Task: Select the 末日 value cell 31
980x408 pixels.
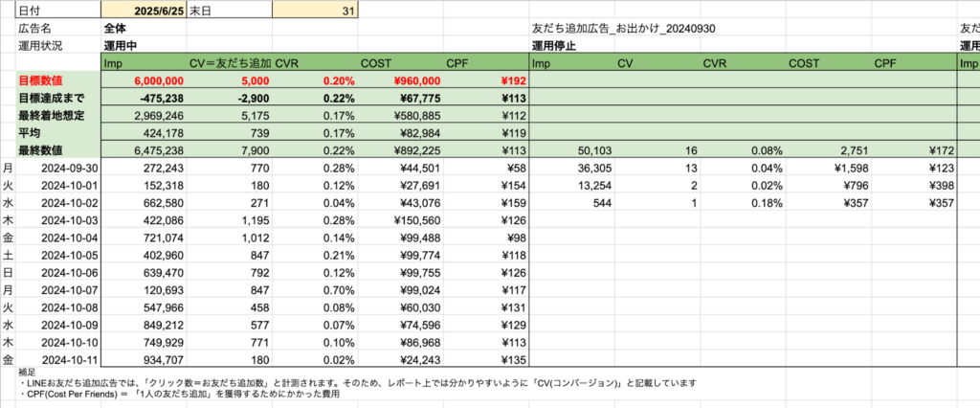Action: (x=315, y=10)
